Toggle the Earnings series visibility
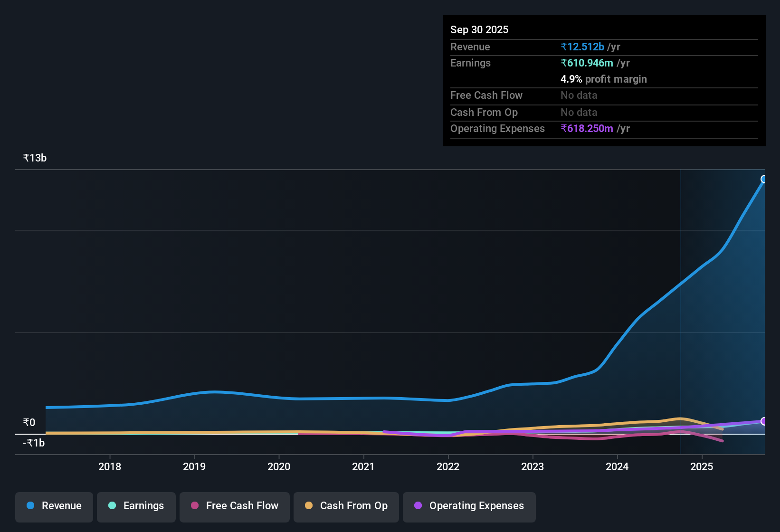The image size is (780, 532). coord(136,506)
